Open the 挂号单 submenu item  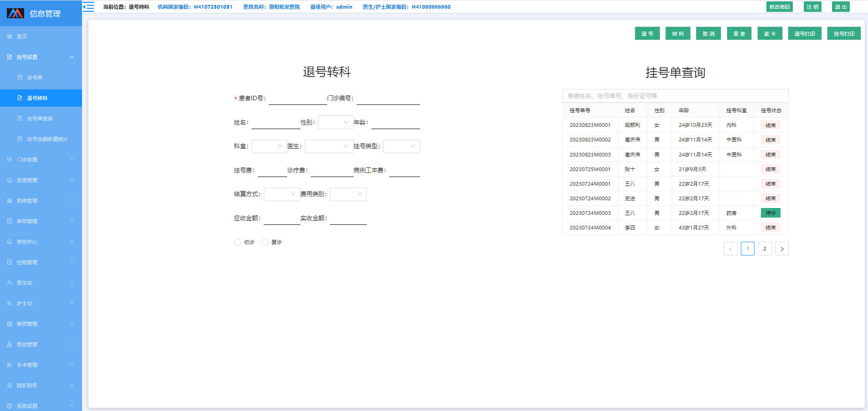(41, 78)
